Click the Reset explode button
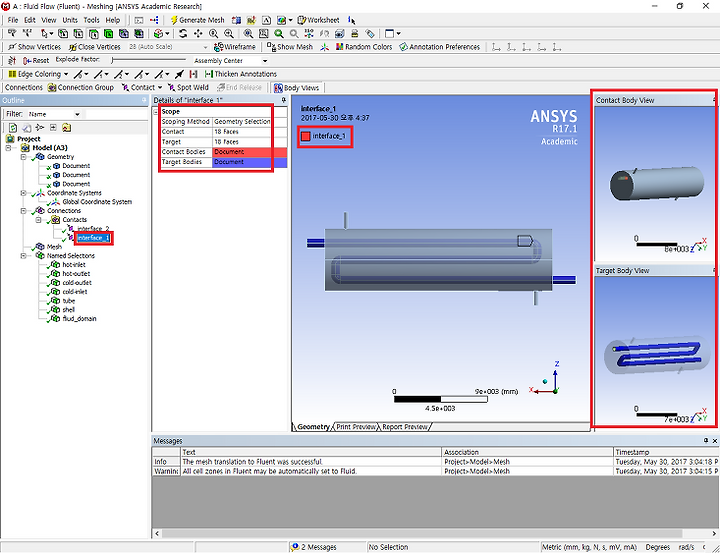This screenshot has width=720, height=553. (x=36, y=61)
